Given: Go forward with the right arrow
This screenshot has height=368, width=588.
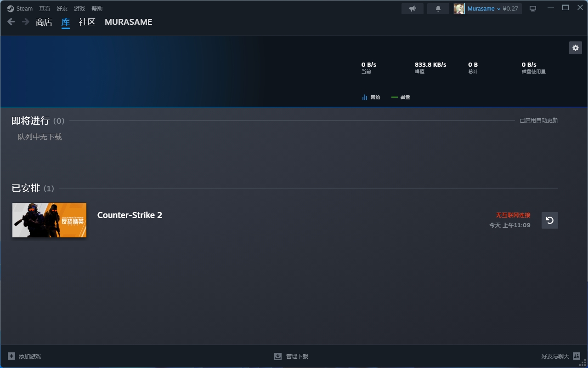Looking at the screenshot, I should coord(26,22).
